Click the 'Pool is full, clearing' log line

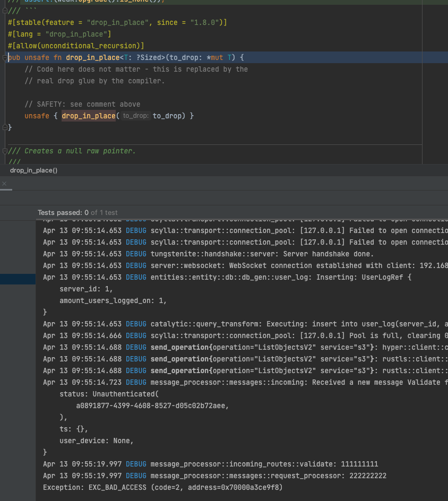[x=245, y=335]
